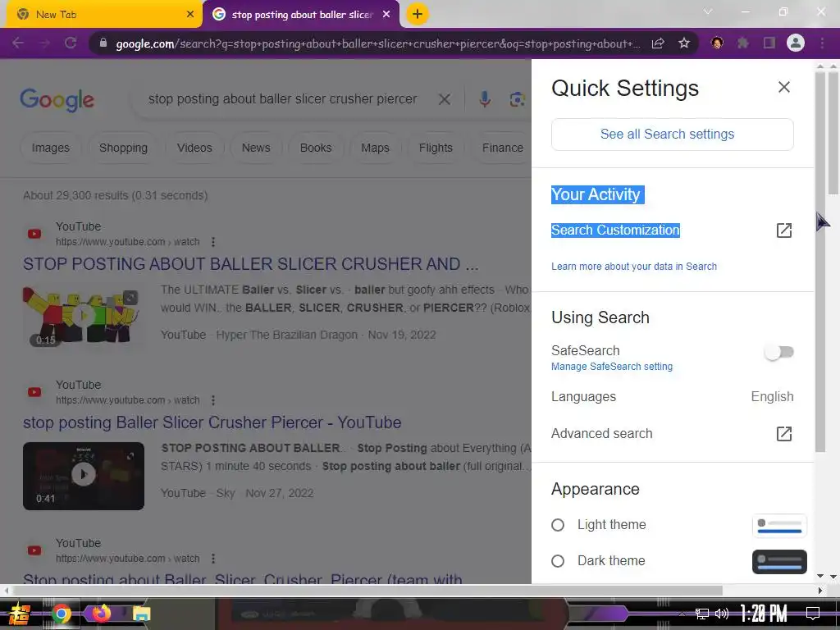Click the address bar URL
This screenshot has height=630, width=840.
click(377, 44)
